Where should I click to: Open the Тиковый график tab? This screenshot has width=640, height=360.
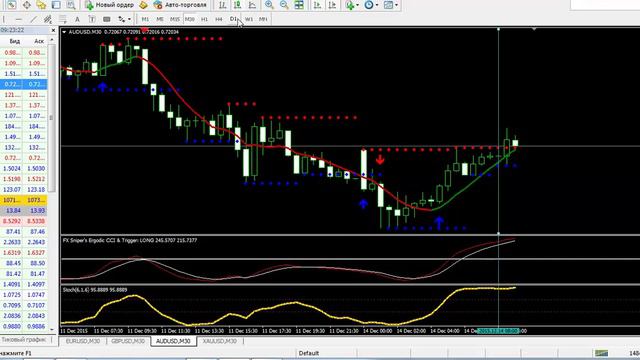(x=24, y=340)
